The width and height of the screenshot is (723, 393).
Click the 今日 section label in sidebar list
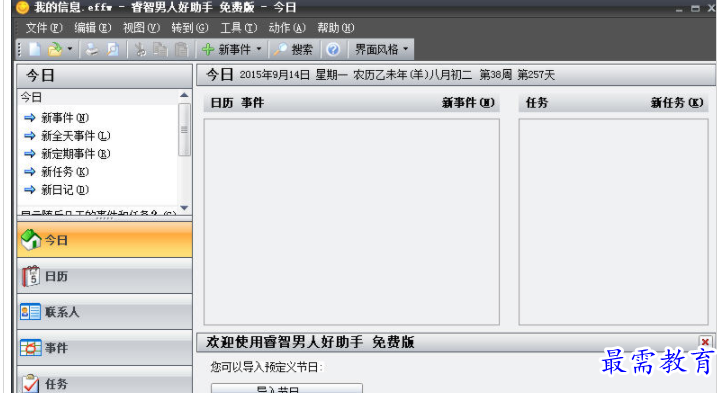click(31, 97)
